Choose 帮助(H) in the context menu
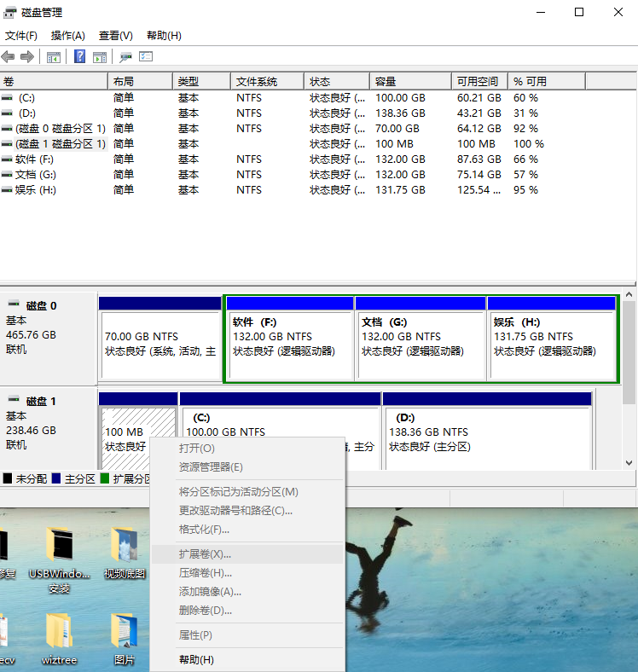 196,659
